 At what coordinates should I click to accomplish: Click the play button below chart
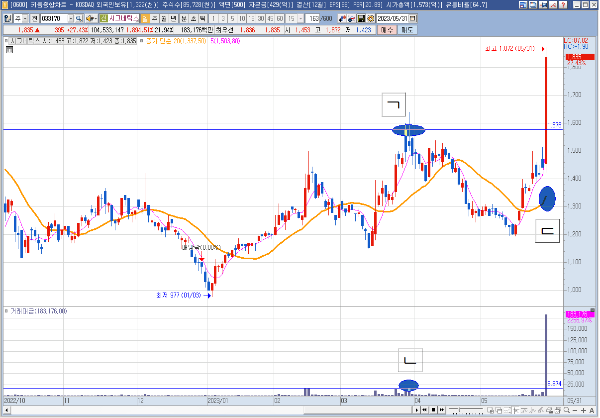(x=417, y=410)
